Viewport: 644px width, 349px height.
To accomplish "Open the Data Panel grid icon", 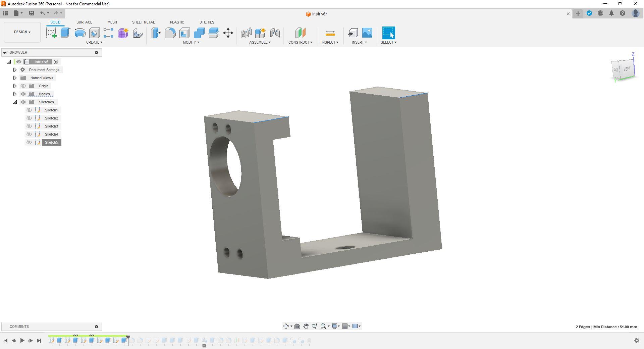I will tap(5, 13).
